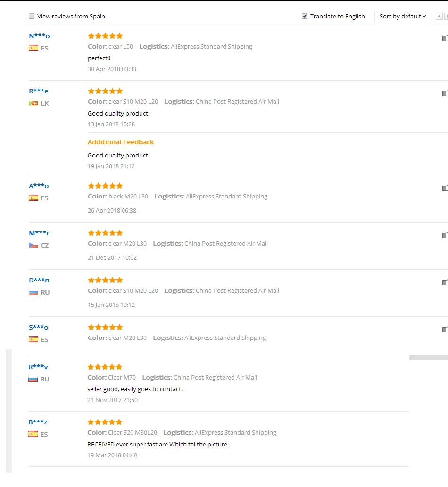Uncheck Translate to English checkbox
448x487 pixels.
coord(305,16)
